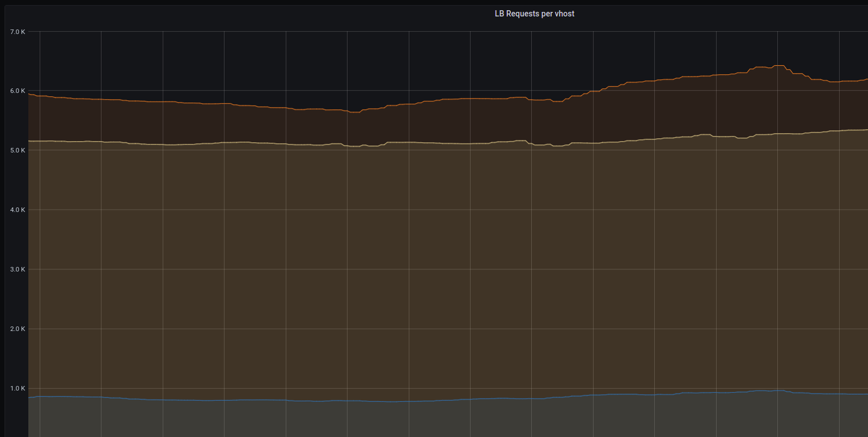The height and width of the screenshot is (437, 868).
Task: Click the 3.0 K y-axis label
Action: [x=18, y=269]
